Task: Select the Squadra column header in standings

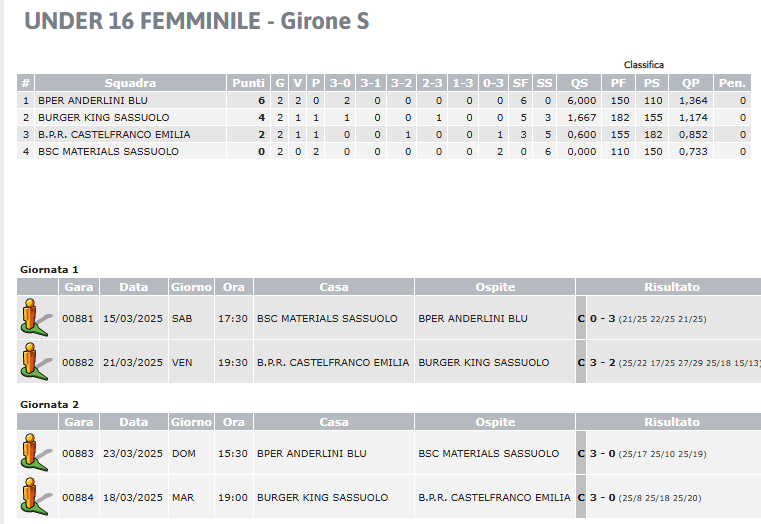Action: pos(131,83)
